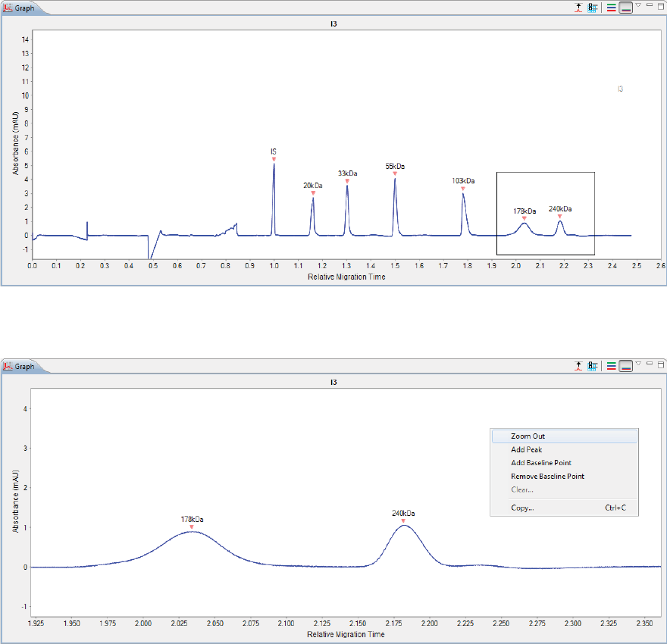The image size is (667, 644).
Task: Click the 240kDa peak marker in the zoomed graph
Action: [403, 521]
